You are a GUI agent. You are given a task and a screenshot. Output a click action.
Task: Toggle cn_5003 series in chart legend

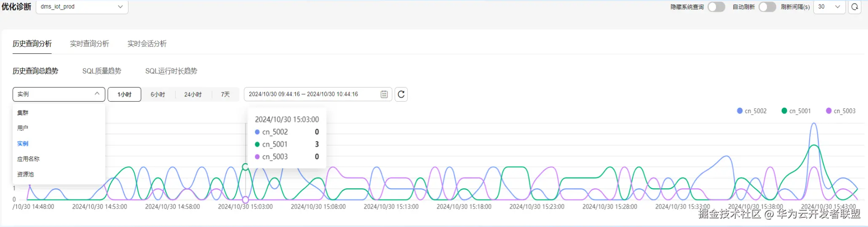click(x=841, y=111)
